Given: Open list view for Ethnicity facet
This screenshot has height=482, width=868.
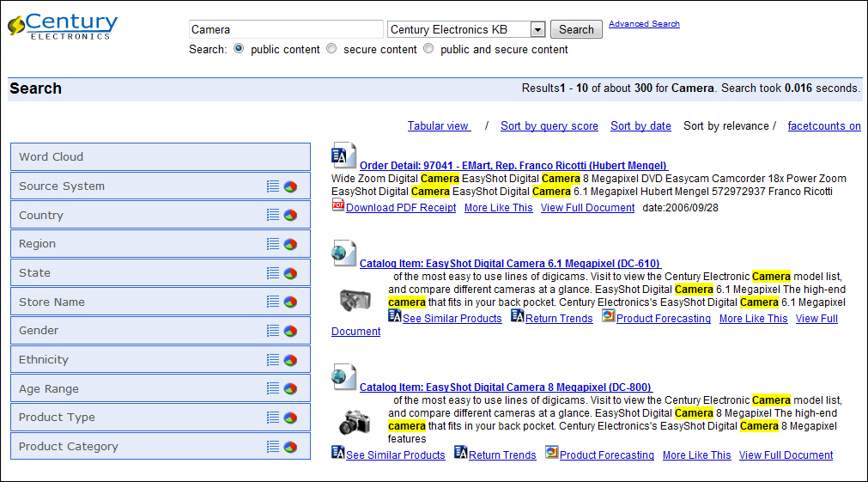Looking at the screenshot, I should coord(273,359).
